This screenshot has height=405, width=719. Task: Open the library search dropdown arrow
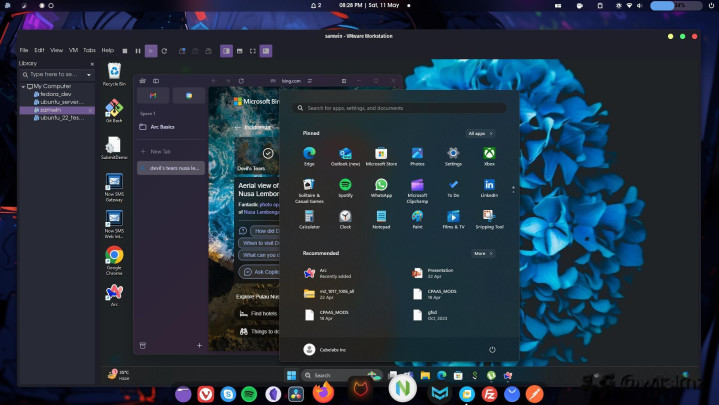pyautogui.click(x=89, y=74)
